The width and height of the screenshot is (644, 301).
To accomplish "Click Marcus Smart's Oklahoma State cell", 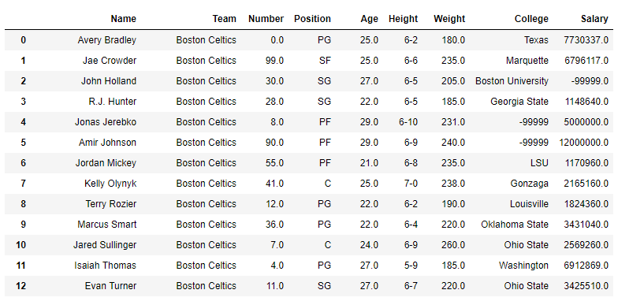I will [515, 225].
